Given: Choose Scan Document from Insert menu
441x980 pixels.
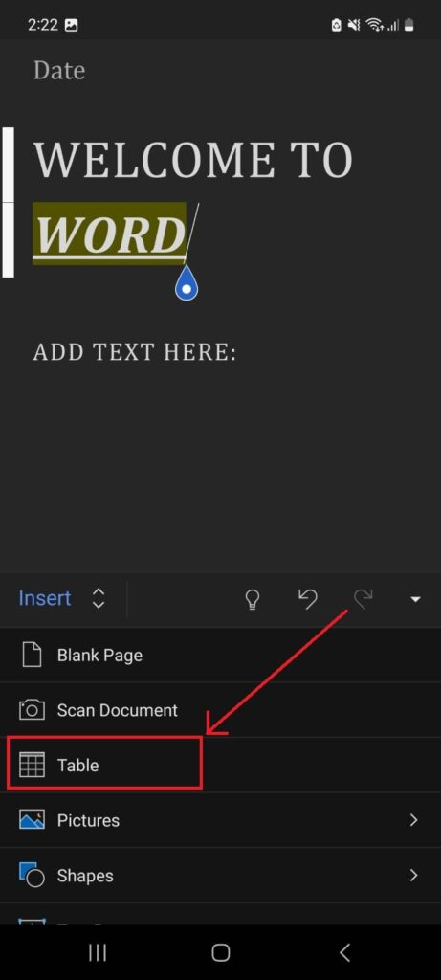Looking at the screenshot, I should 220,710.
